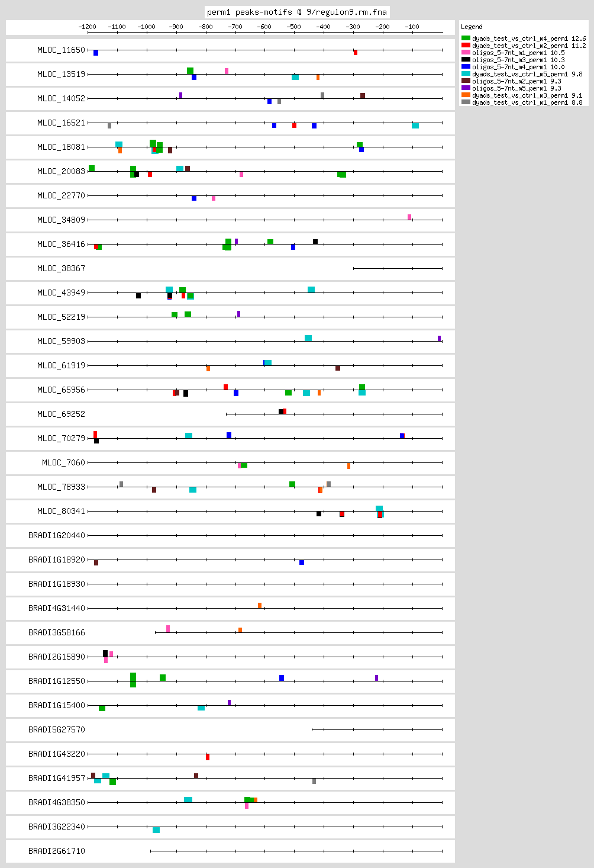This screenshot has width=594, height=868.
Task: Click the perm1 peaks-motifs map title
Action: click(x=297, y=12)
